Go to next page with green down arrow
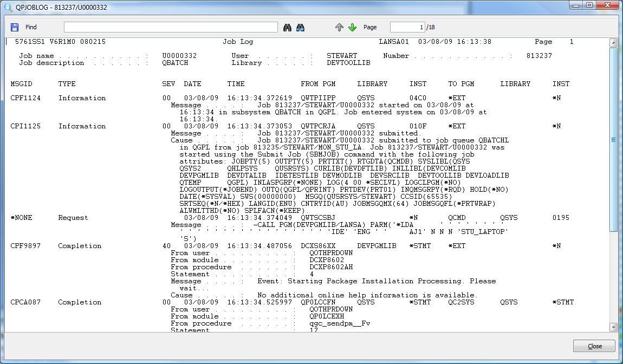This screenshot has height=364, width=623. 353,27
